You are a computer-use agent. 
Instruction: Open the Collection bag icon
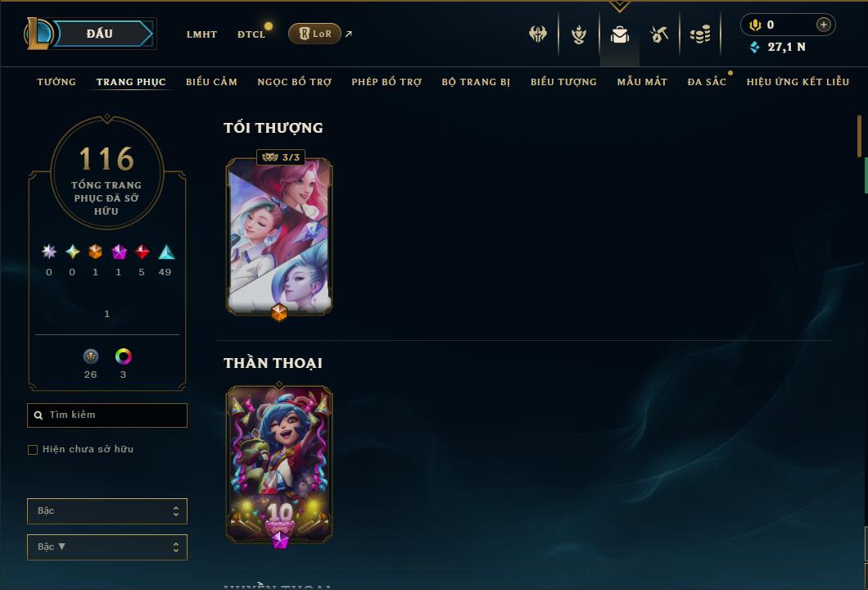[619, 35]
